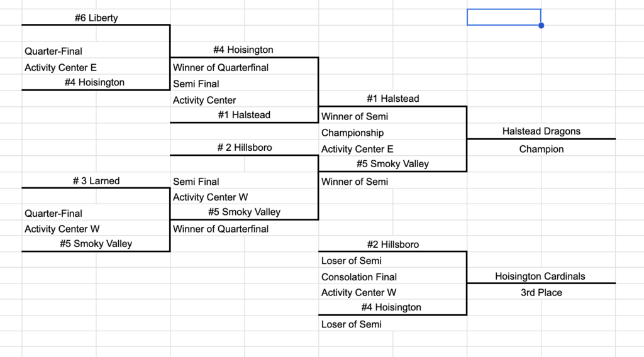Select the "Quarter-Final" cell under "# 3 Larned"
The image size is (644, 357).
53,213
